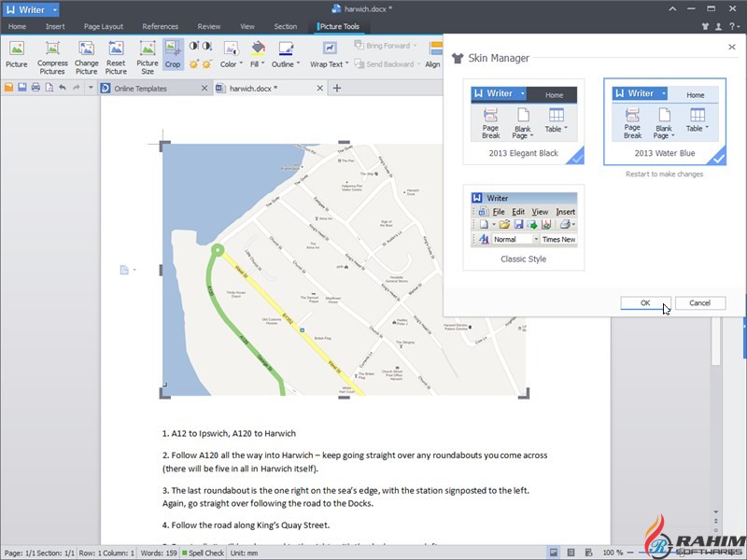
Task: Close the harwich.docx tab
Action: coord(320,88)
